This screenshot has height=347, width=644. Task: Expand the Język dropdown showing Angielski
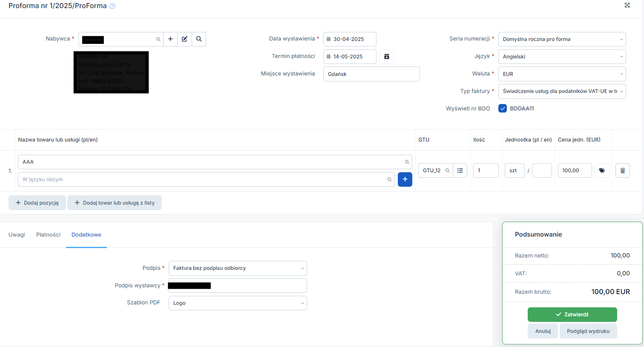pos(562,57)
